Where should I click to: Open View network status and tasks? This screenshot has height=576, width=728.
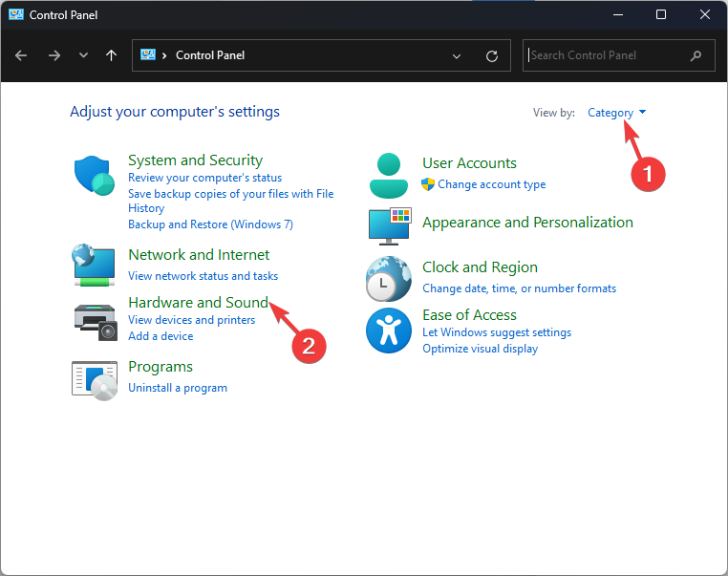203,276
